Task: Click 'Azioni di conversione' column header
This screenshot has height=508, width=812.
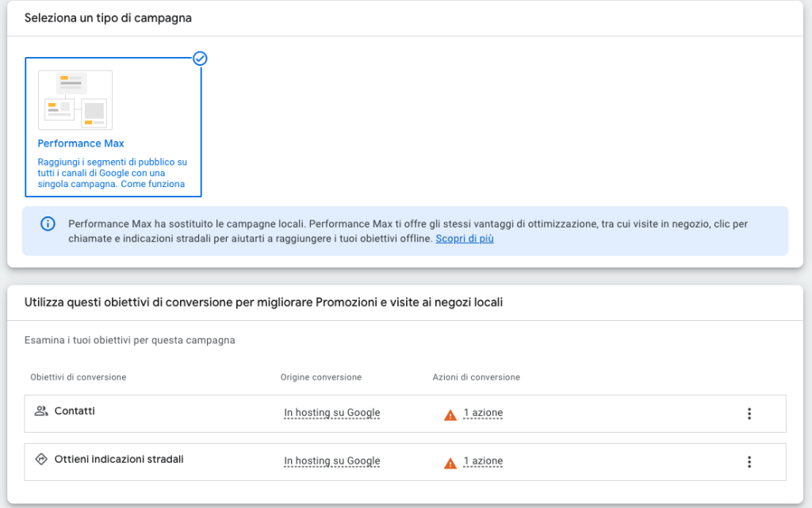Action: click(x=477, y=377)
